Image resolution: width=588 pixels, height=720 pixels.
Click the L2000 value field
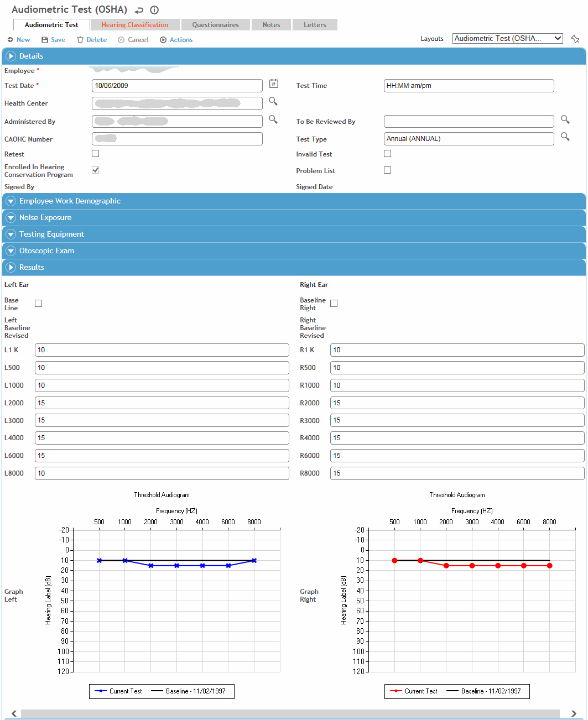162,403
